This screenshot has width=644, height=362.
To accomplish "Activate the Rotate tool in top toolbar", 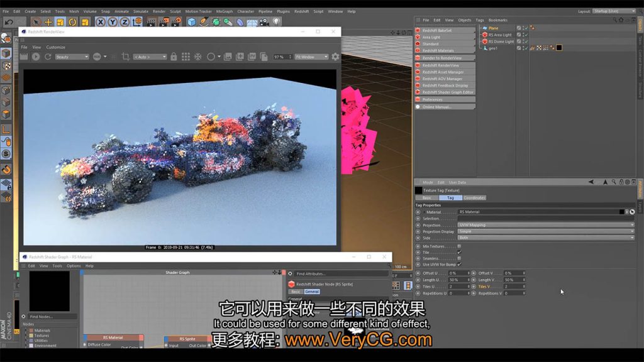I will [73, 22].
